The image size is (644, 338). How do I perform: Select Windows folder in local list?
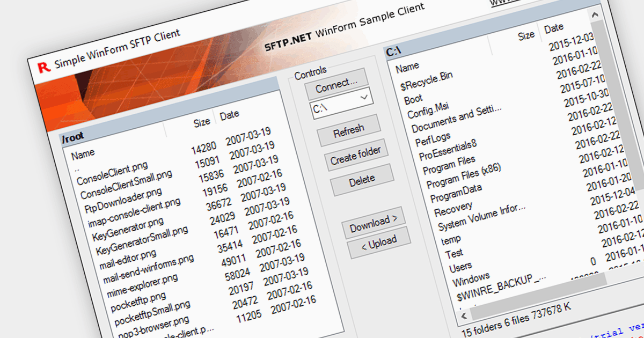point(471,279)
